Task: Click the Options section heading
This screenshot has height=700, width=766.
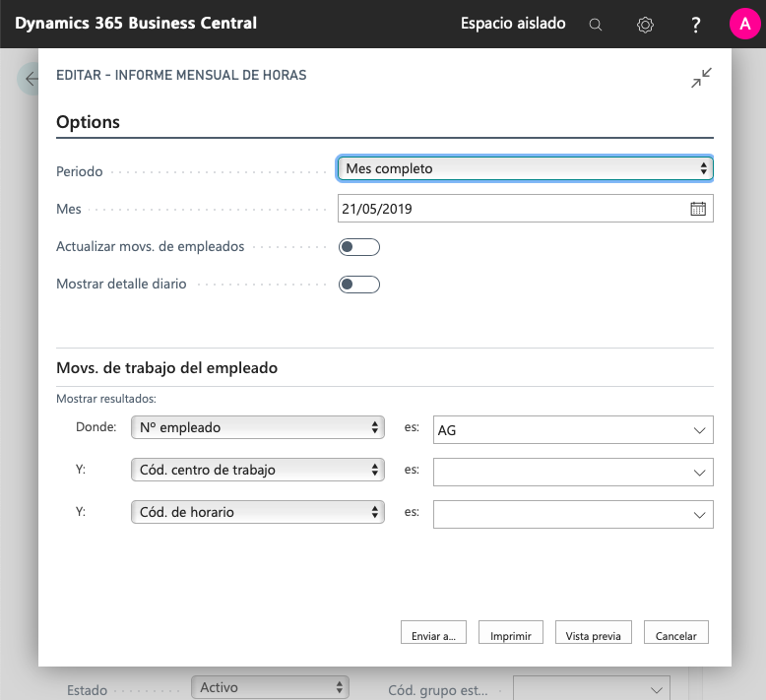Action: 89,122
